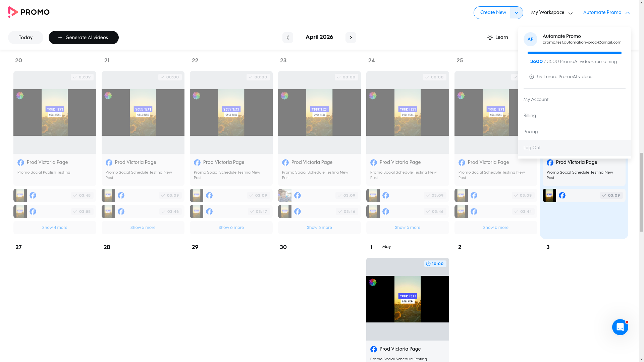Show 6 more posts on April 29
Viewport: 644px width, 362px height.
[231, 227]
